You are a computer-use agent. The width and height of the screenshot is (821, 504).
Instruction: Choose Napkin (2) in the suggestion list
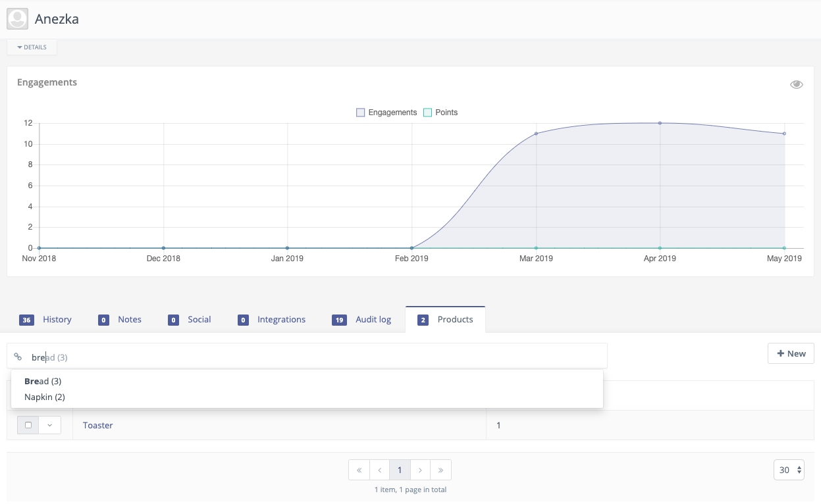(x=45, y=397)
